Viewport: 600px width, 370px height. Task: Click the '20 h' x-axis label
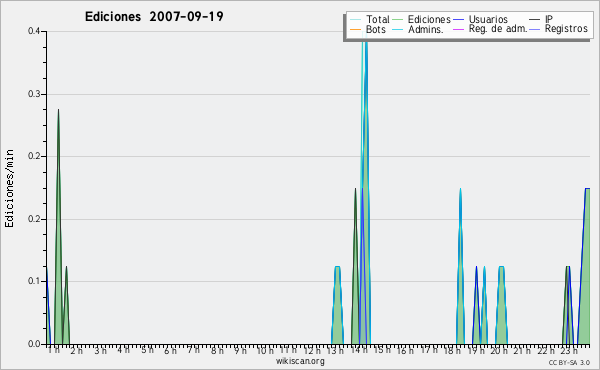point(499,350)
